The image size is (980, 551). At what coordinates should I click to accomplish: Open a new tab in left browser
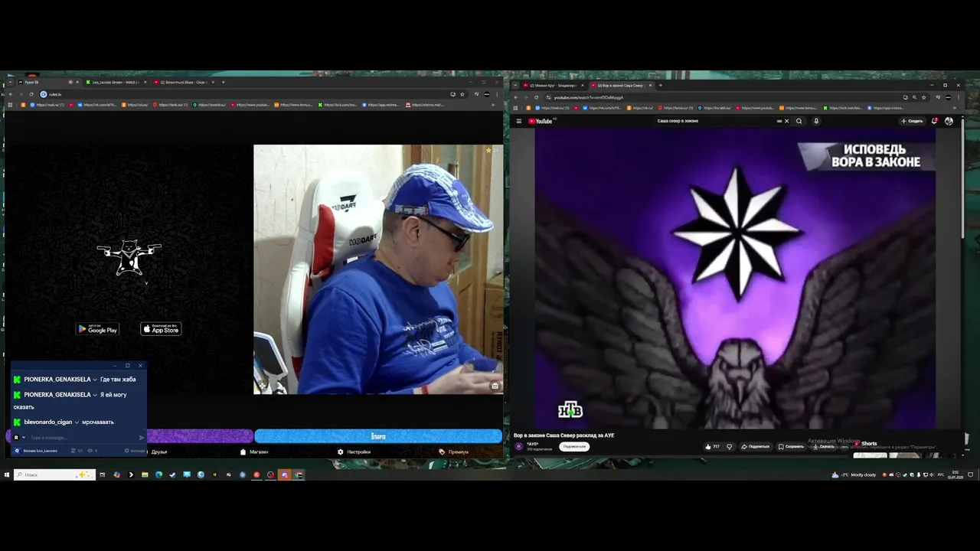223,82
